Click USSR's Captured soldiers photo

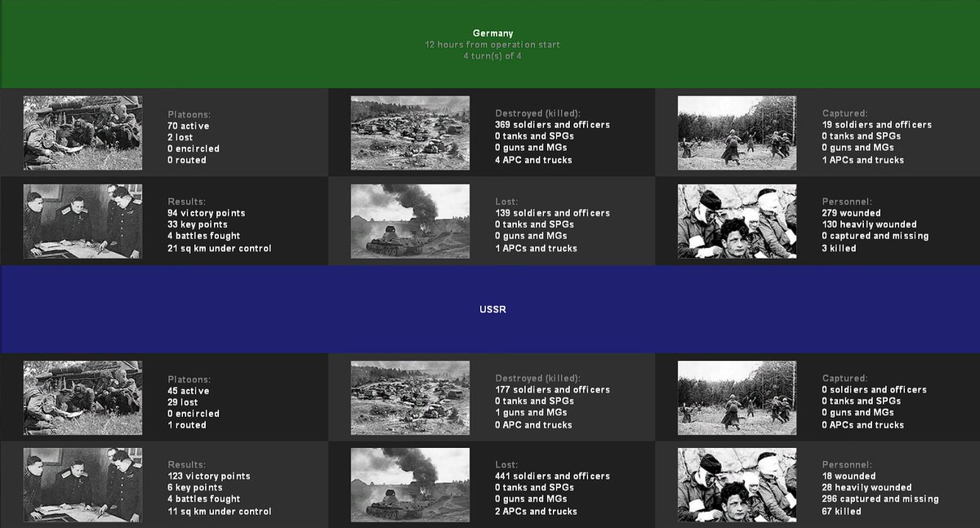click(737, 397)
